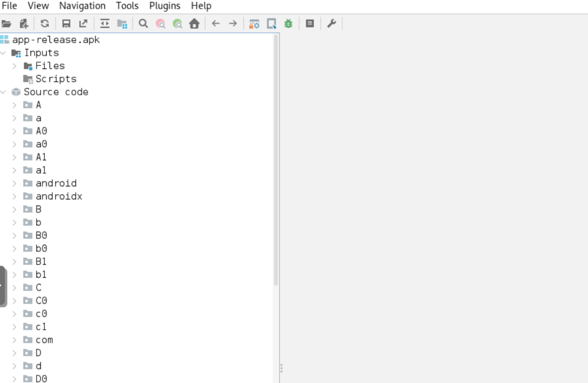Toggle the deobfuscation toolbar button
The width and height of the screenshot is (588, 383).
pyautogui.click(x=254, y=23)
